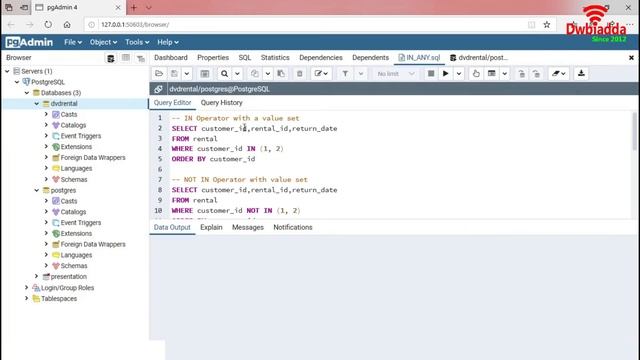Click the browser refresh button
This screenshot has width=640, height=360.
click(48, 24)
